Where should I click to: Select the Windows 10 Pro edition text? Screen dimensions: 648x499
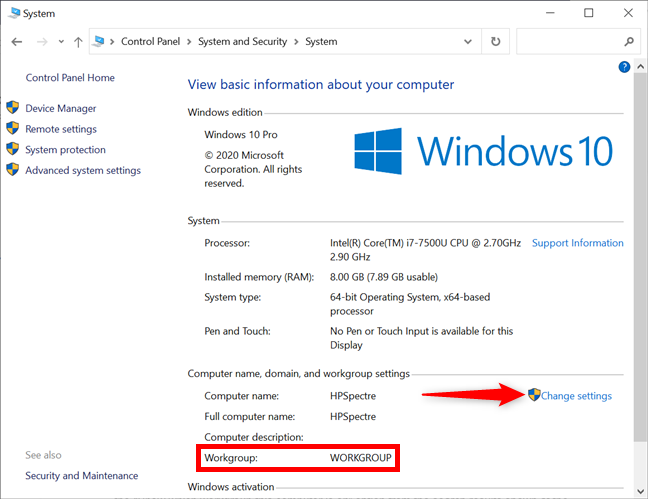pos(241,135)
